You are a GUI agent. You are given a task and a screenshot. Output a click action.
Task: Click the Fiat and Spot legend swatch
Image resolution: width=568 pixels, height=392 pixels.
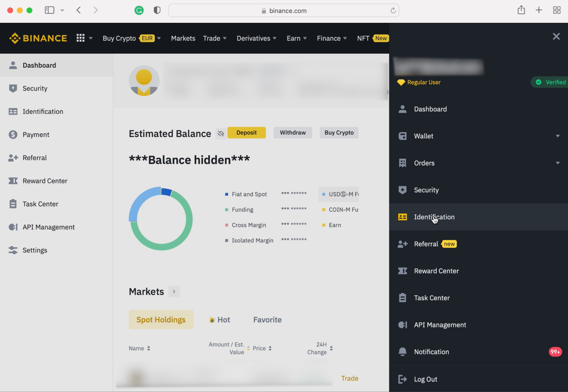point(227,194)
